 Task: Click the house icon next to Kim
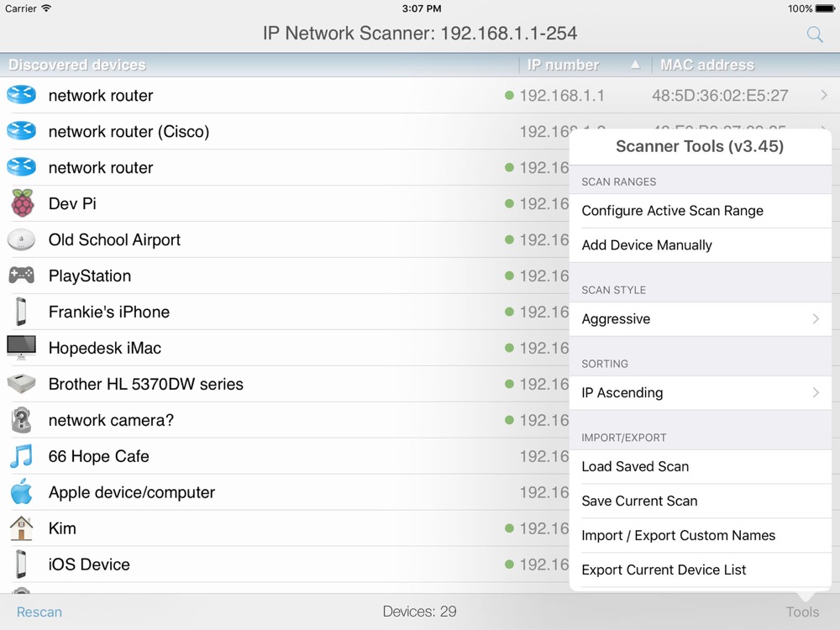[22, 528]
